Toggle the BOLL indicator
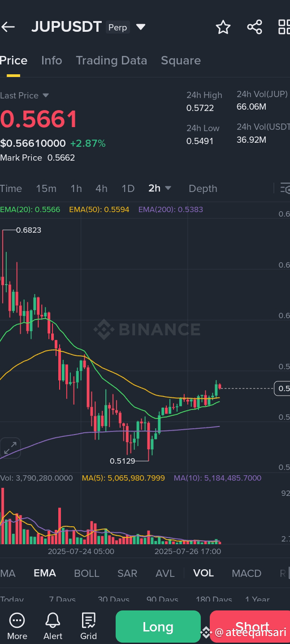The height and width of the screenshot is (644, 290). [87, 573]
